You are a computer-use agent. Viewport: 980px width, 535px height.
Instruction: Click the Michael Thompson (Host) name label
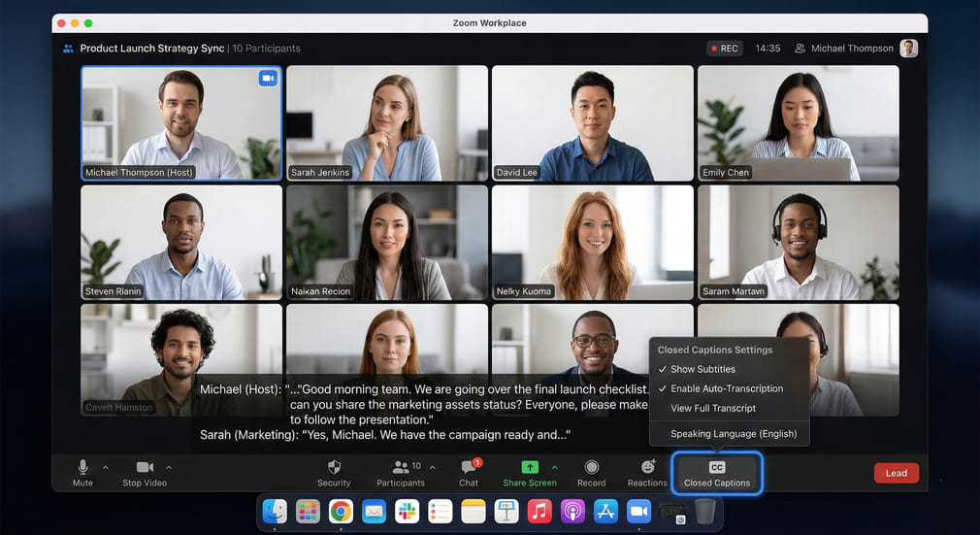pos(139,172)
